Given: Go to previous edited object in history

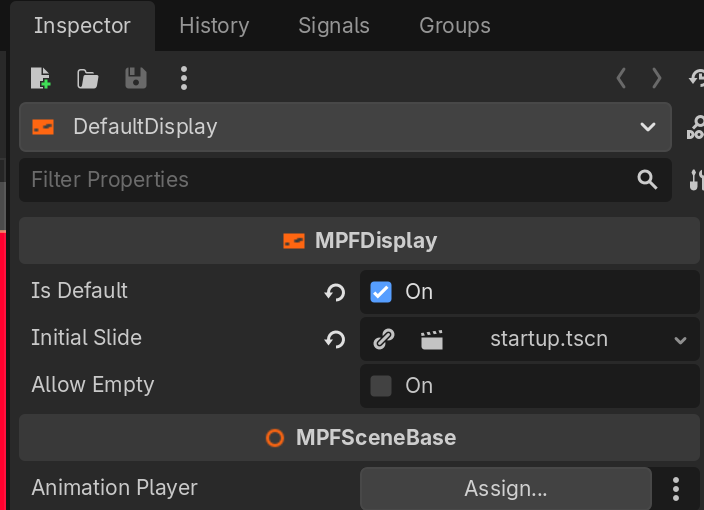Looking at the screenshot, I should 621,78.
